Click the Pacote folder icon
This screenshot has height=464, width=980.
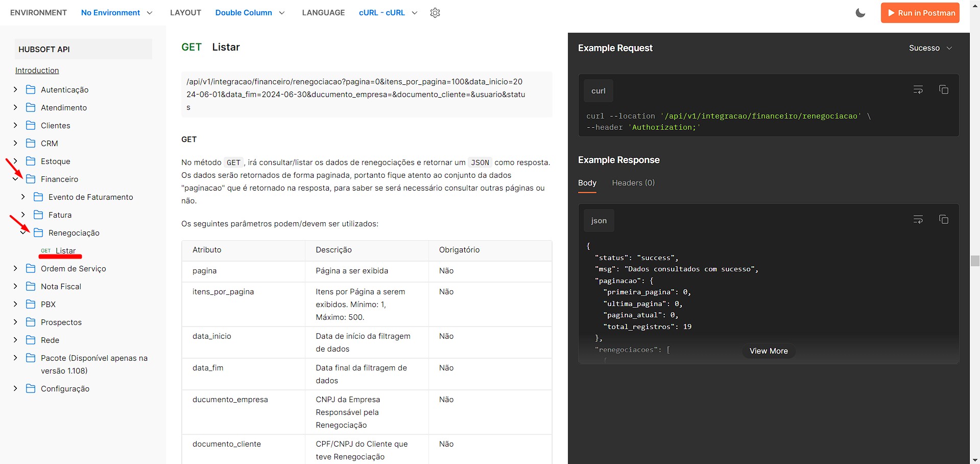pyautogui.click(x=31, y=358)
